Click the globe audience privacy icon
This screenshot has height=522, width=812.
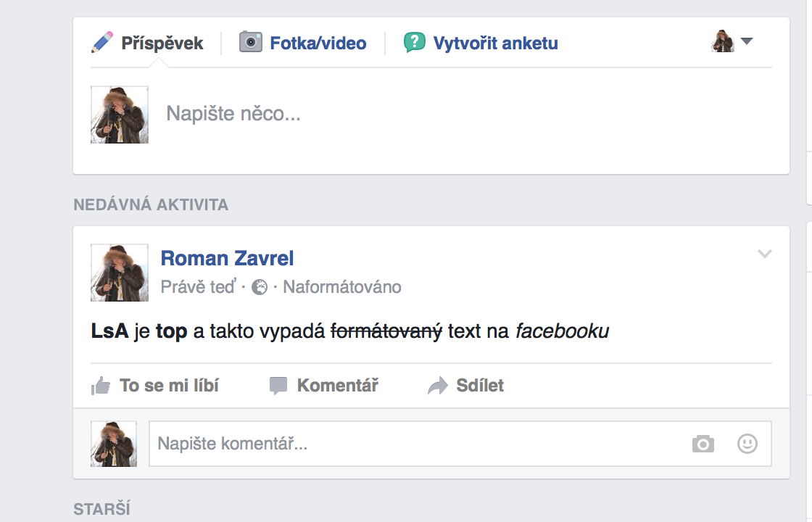point(260,288)
